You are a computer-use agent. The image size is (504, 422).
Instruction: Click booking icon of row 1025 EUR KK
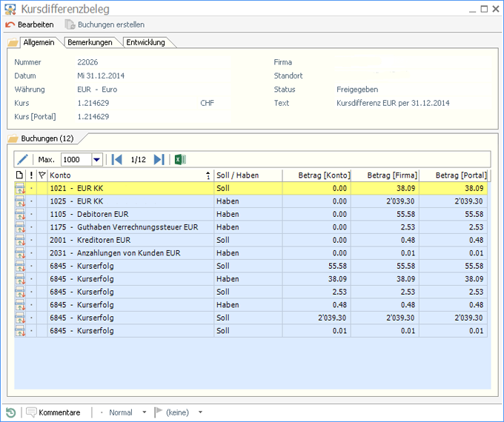click(20, 201)
